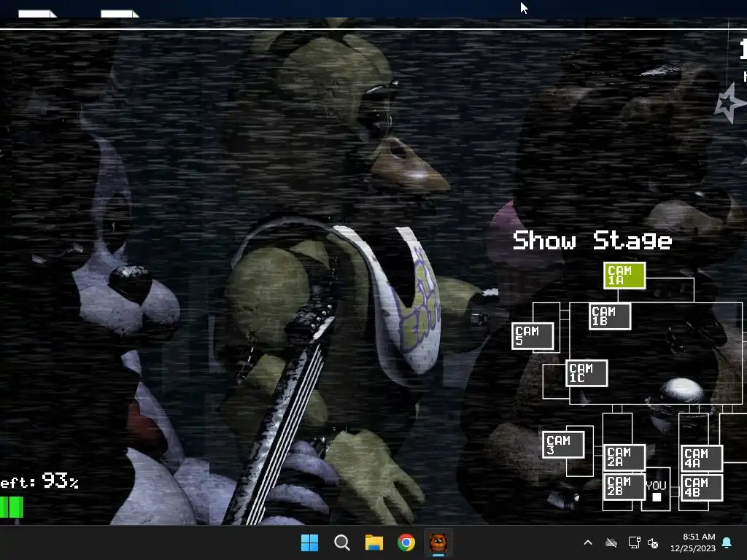Open File Explorer from the taskbar
This screenshot has width=747, height=560.
point(374,542)
